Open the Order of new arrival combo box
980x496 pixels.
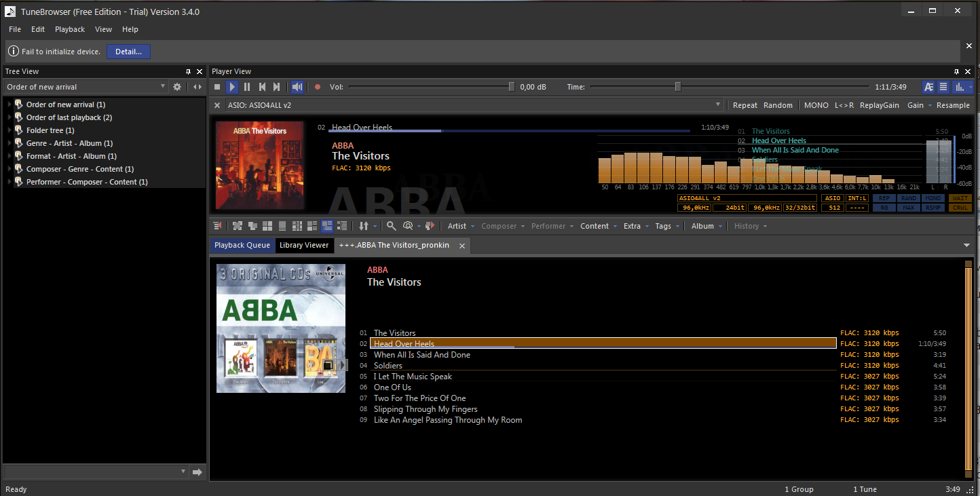(86, 87)
